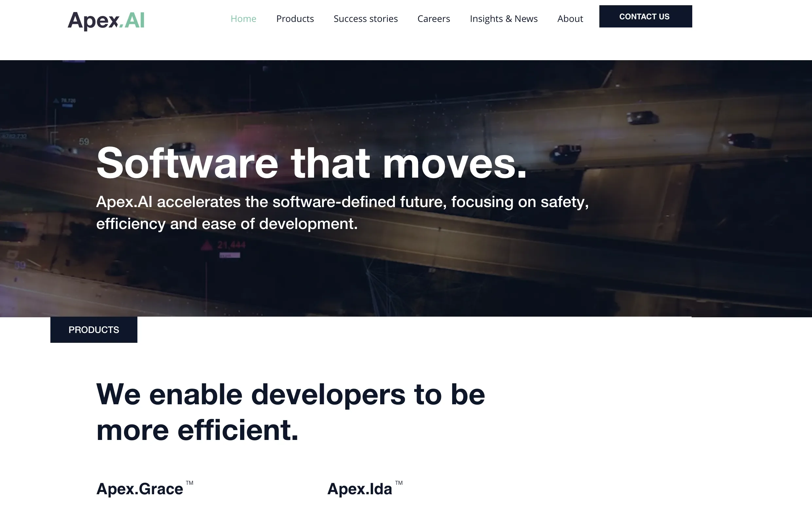The width and height of the screenshot is (812, 507).
Task: Click the PRODUCTS section tag
Action: click(94, 330)
